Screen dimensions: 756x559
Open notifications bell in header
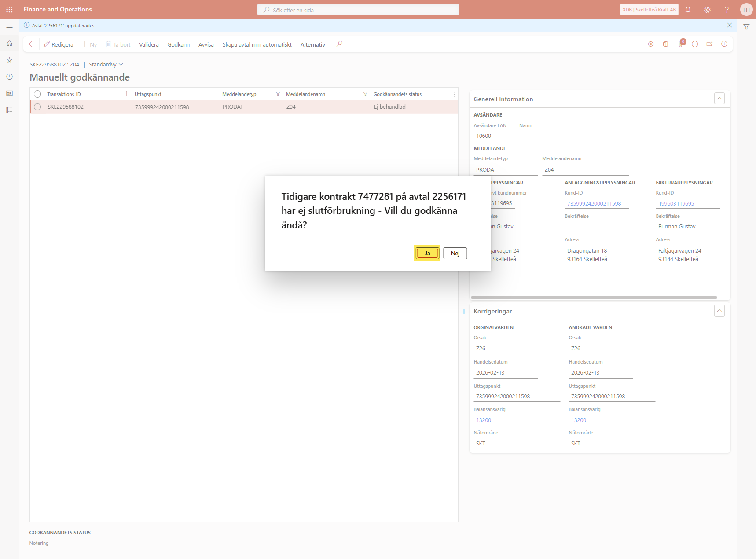click(x=688, y=10)
